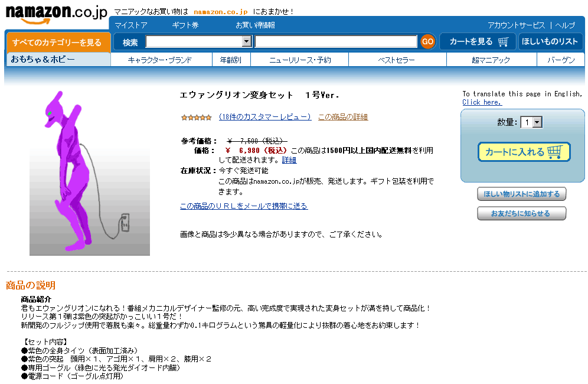The height and width of the screenshot is (384, 588).
Task: Click the namazon.co.jp logo
Action: [x=56, y=14]
